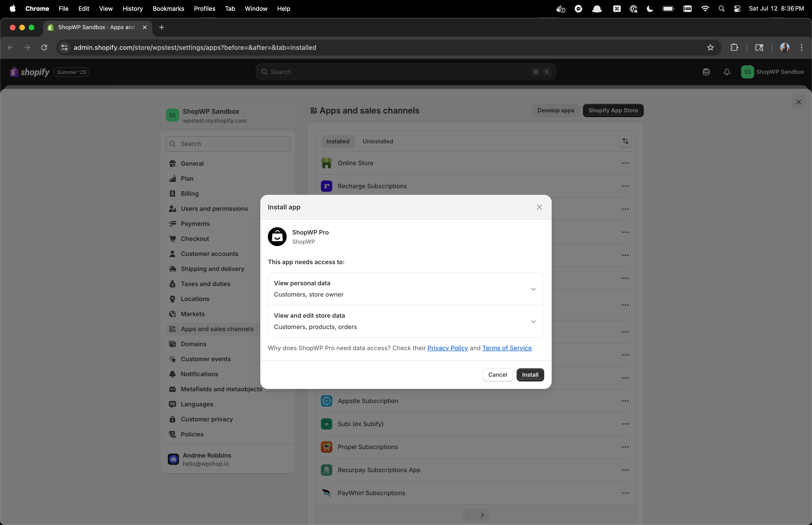Viewport: 812px width, 525px height.
Task: Open Checkout settings
Action: tap(213, 239)
